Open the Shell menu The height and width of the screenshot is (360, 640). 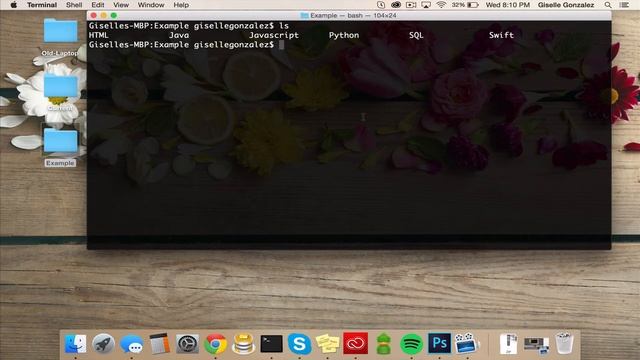tap(74, 5)
